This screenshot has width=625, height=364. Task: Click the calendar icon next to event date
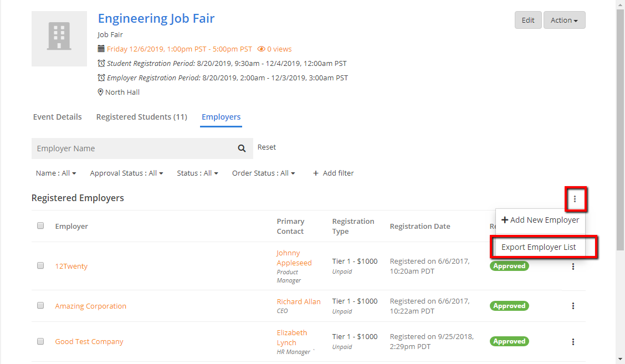tap(101, 49)
